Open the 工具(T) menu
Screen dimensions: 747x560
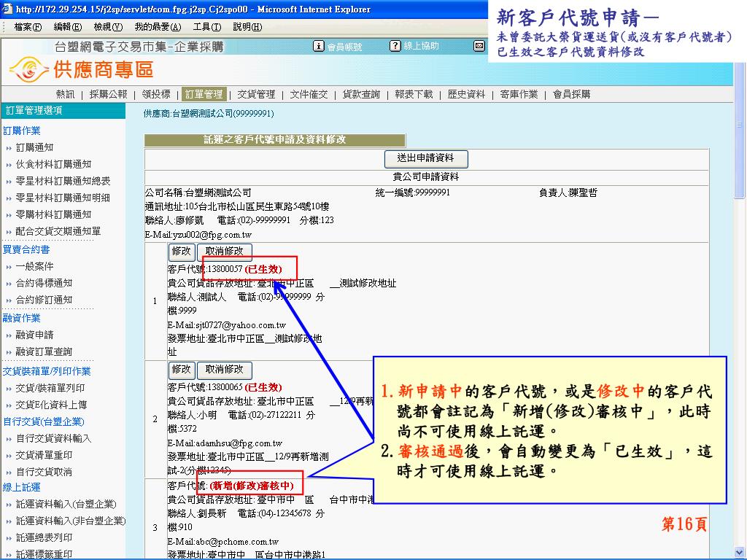pos(207,27)
